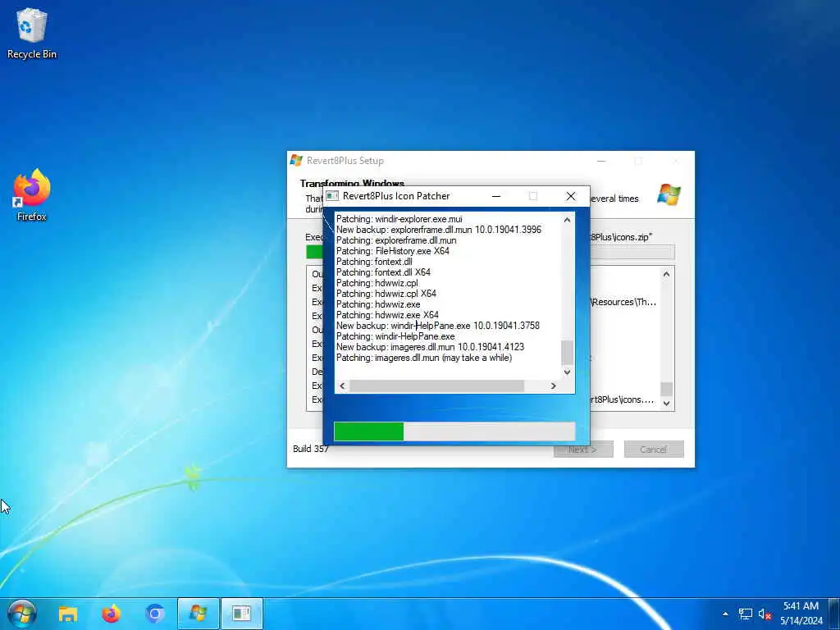Screen dimensions: 840x630
Task: Switch to Revert8Plus Setup taskbar button
Action: (x=199, y=614)
